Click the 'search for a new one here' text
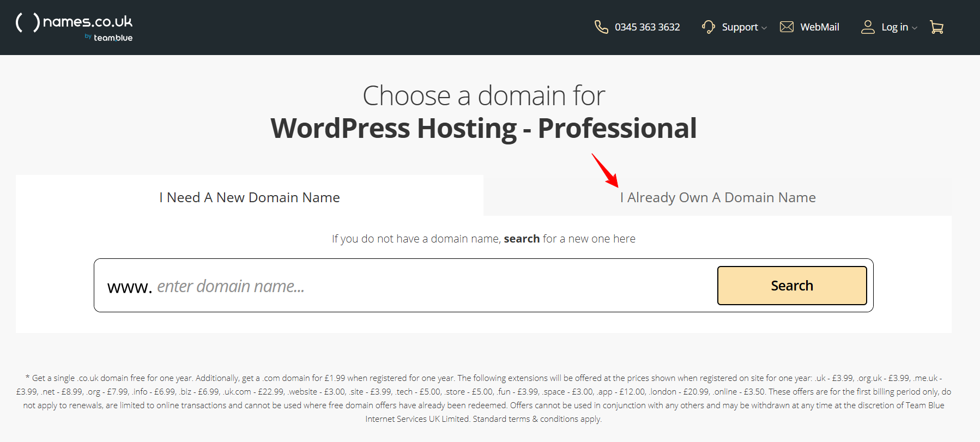The height and width of the screenshot is (442, 980). pyautogui.click(x=570, y=239)
